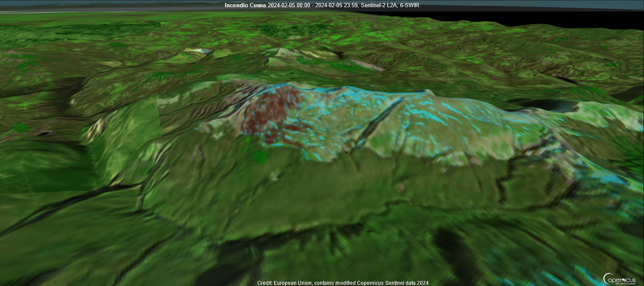Click the bright green patch below the burn scar
Screen dimensions: 644x286
pos(260,157)
